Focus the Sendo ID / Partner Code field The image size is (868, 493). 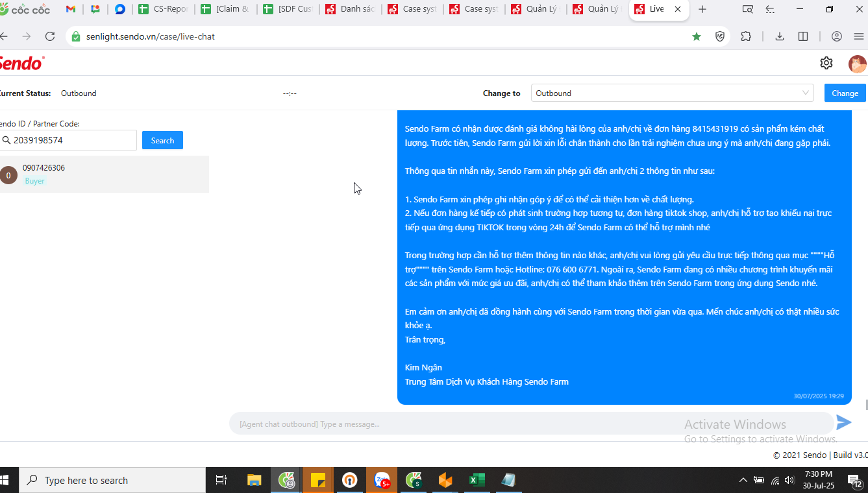click(x=68, y=140)
